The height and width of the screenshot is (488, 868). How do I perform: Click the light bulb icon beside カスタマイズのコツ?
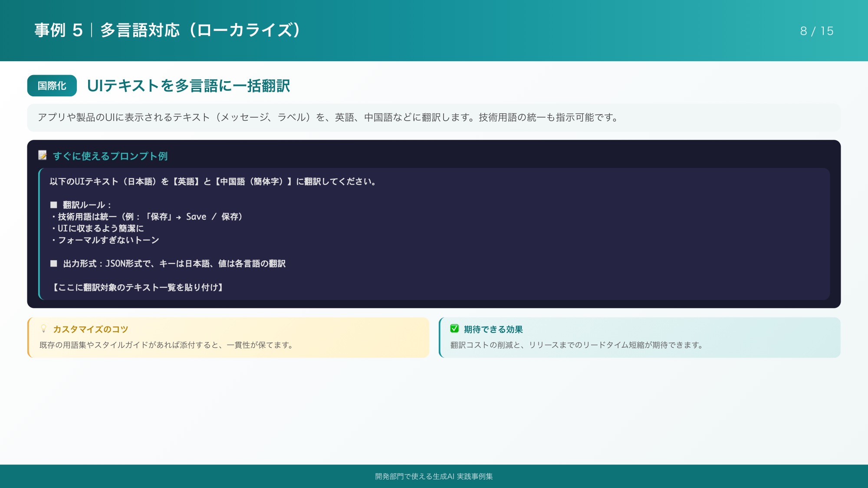click(43, 329)
